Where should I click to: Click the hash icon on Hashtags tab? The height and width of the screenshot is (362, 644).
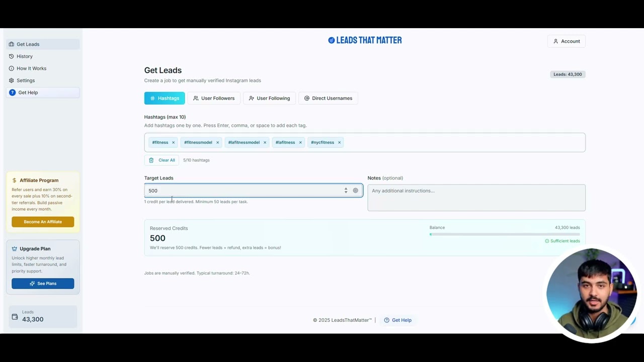[152, 98]
